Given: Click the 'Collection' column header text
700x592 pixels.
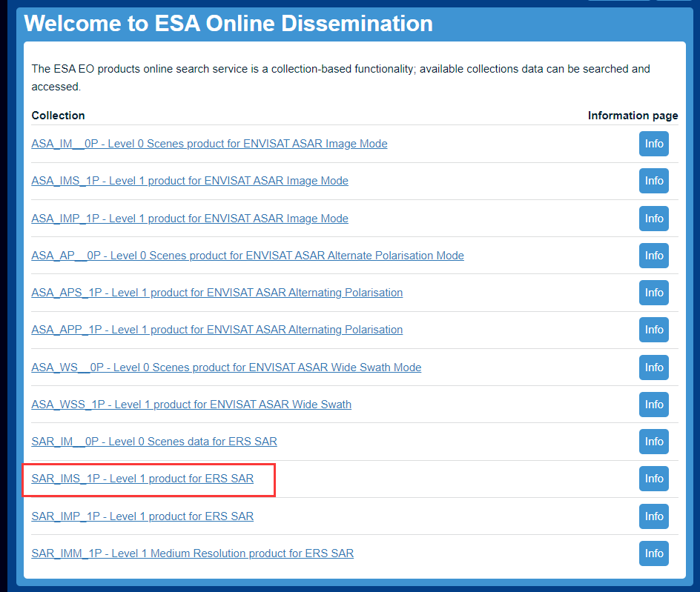Looking at the screenshot, I should point(58,116).
